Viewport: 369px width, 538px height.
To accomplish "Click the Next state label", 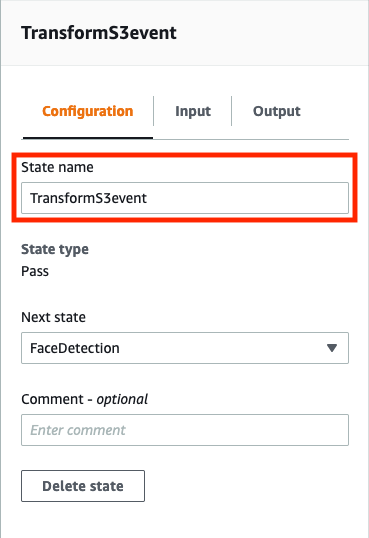I will click(x=54, y=317).
